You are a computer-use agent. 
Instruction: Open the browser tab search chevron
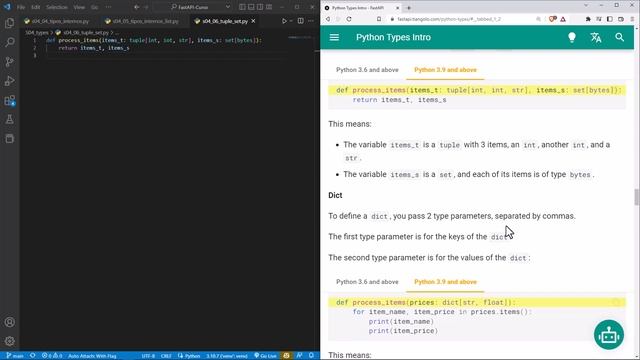point(586,5)
